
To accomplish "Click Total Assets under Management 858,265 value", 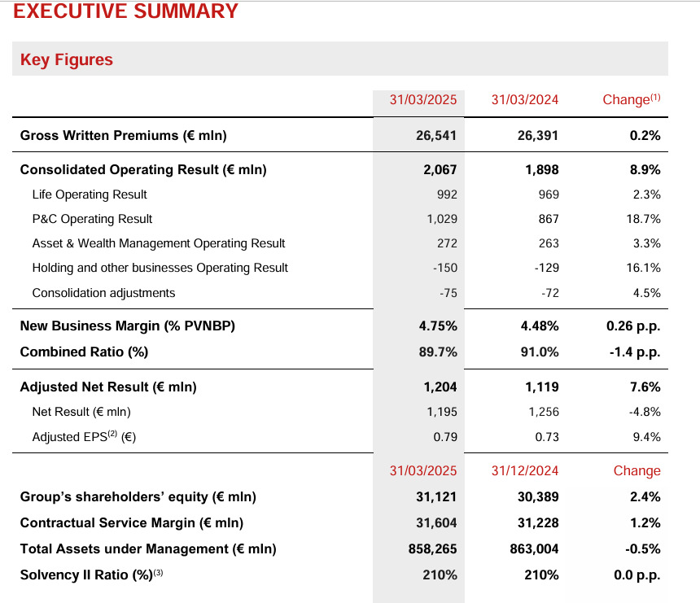I will pyautogui.click(x=431, y=549).
